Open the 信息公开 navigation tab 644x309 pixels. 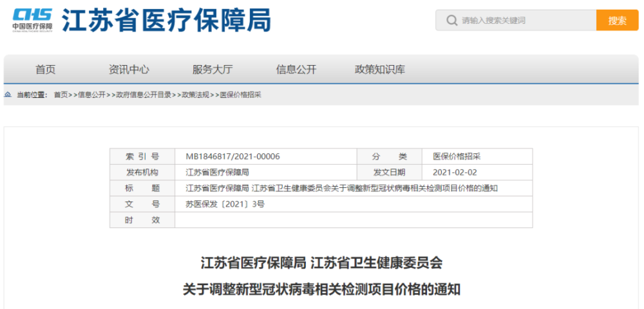coord(296,70)
